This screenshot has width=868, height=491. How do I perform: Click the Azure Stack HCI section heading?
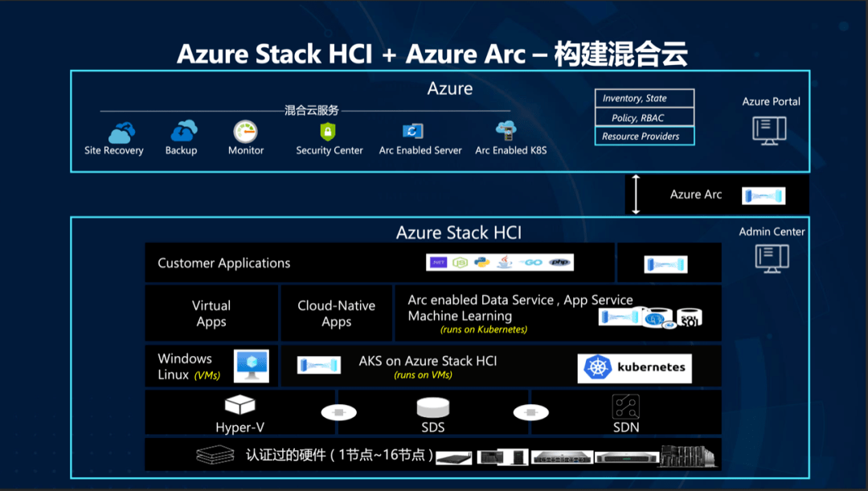(x=458, y=232)
